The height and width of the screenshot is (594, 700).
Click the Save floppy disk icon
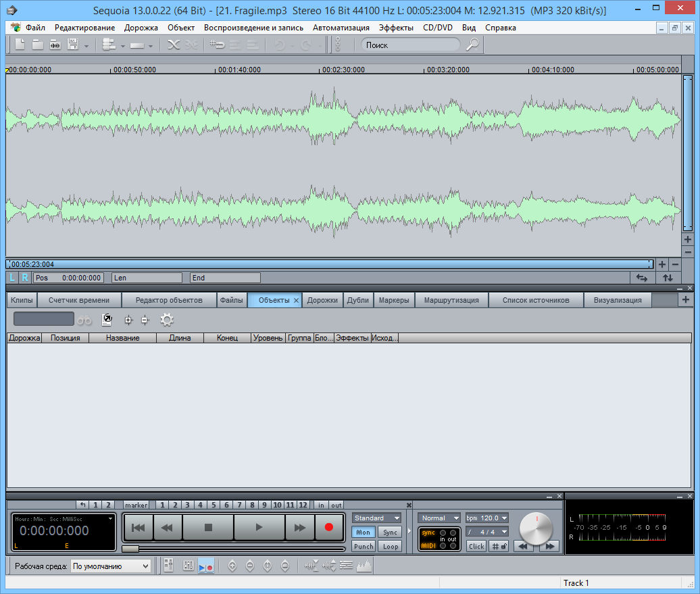[x=72, y=45]
